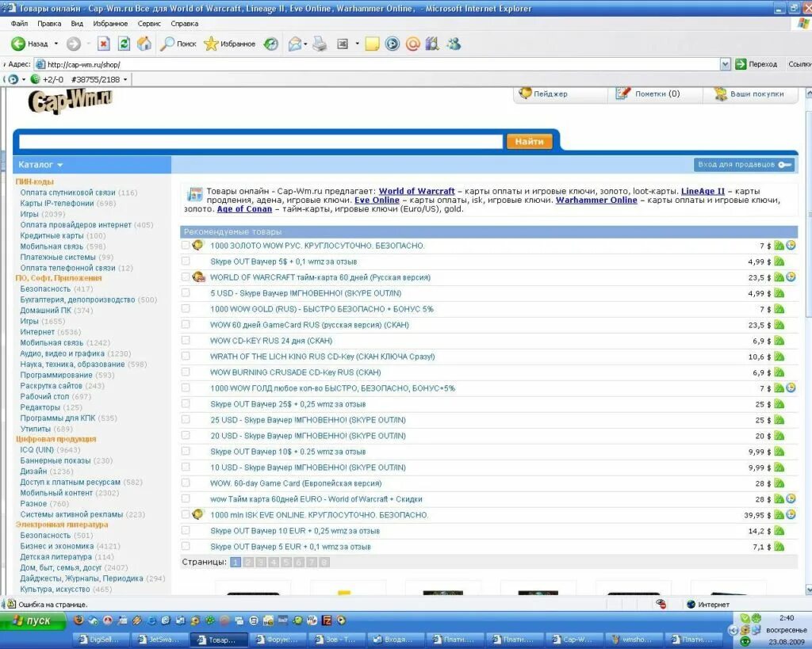812x649 pixels.
Task: Open the #38755/2188 toolbar dropdown
Action: point(124,79)
